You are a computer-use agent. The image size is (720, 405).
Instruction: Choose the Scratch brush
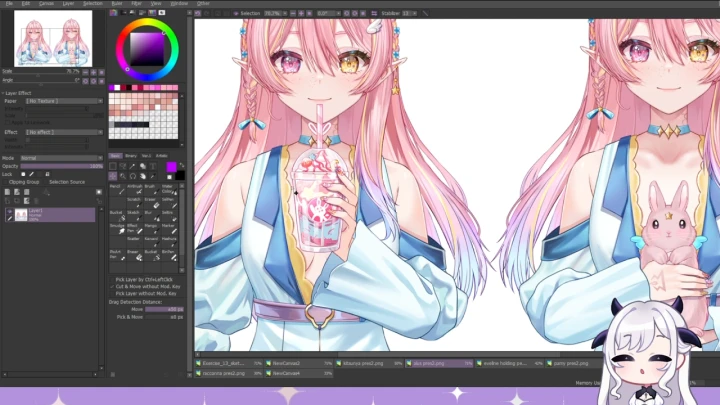tap(134, 202)
